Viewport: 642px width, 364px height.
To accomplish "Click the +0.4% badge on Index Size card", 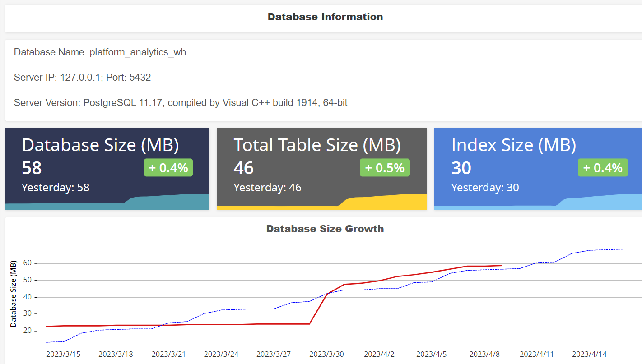I will (x=603, y=168).
